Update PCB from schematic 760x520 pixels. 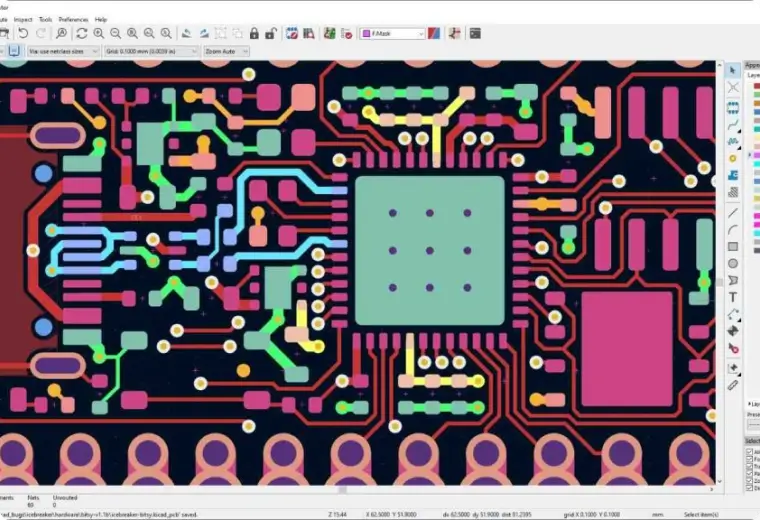pos(330,33)
